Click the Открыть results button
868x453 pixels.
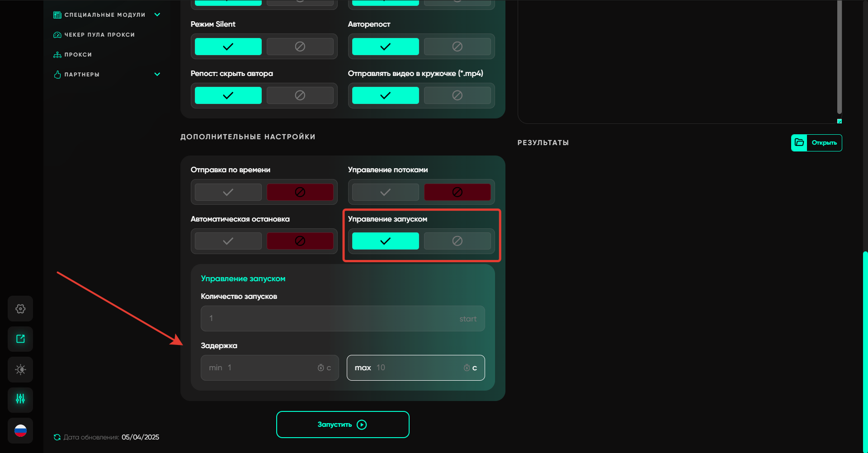pos(816,143)
